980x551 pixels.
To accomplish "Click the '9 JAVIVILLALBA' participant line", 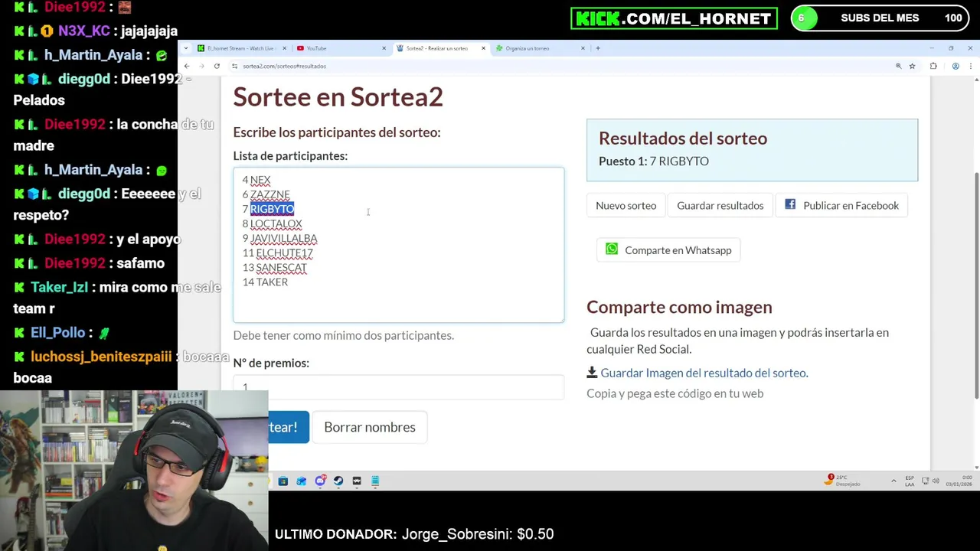I will tap(279, 238).
